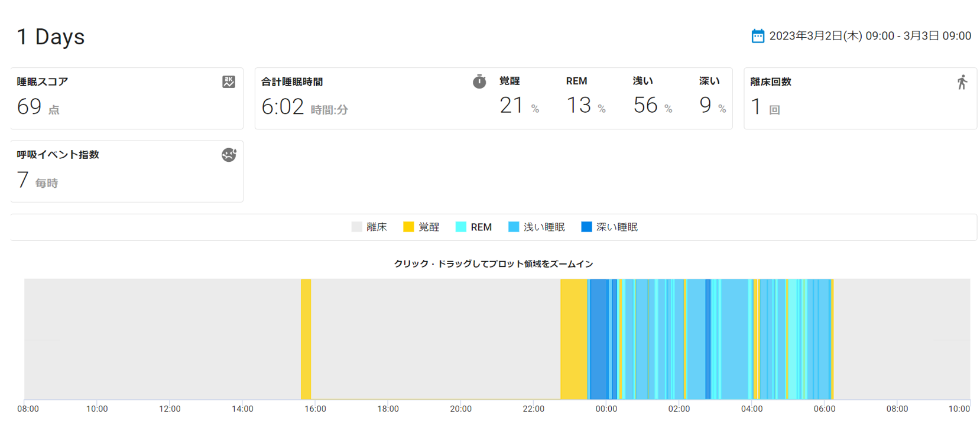Select the 睡眠スコア 69 点 card
The height and width of the screenshot is (437, 980).
[126, 99]
